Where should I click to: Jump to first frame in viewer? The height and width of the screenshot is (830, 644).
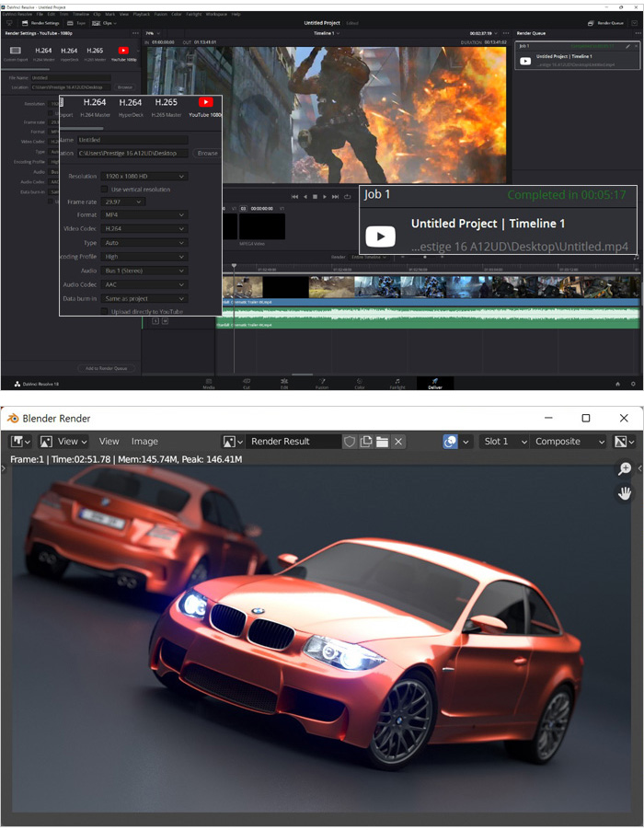(294, 196)
